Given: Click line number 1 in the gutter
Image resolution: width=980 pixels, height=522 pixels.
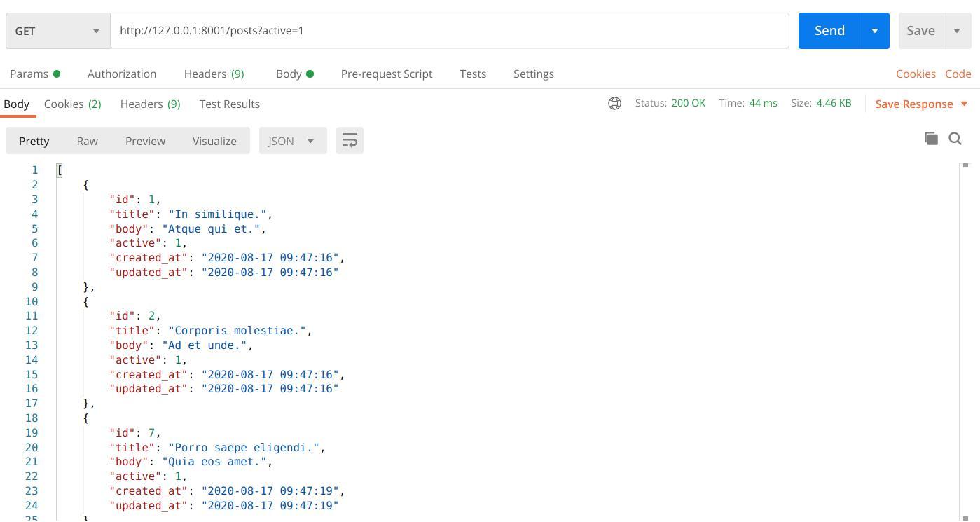Looking at the screenshot, I should [x=34, y=170].
